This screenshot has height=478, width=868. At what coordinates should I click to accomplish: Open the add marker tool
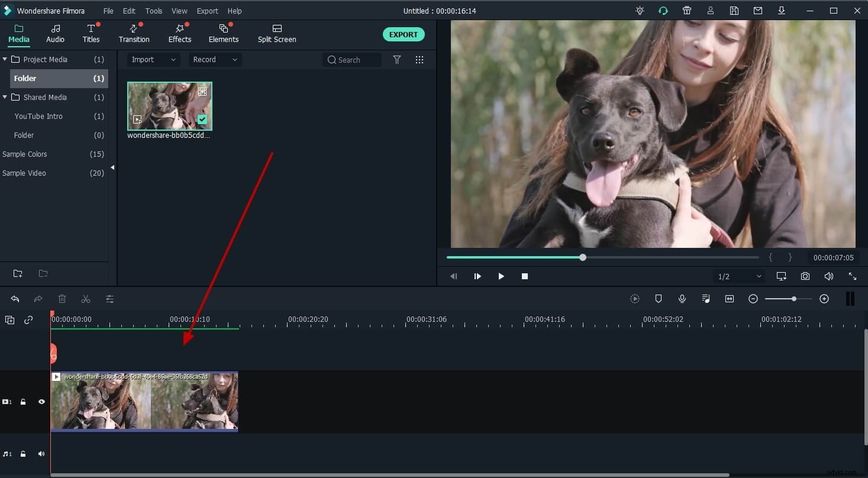point(658,299)
